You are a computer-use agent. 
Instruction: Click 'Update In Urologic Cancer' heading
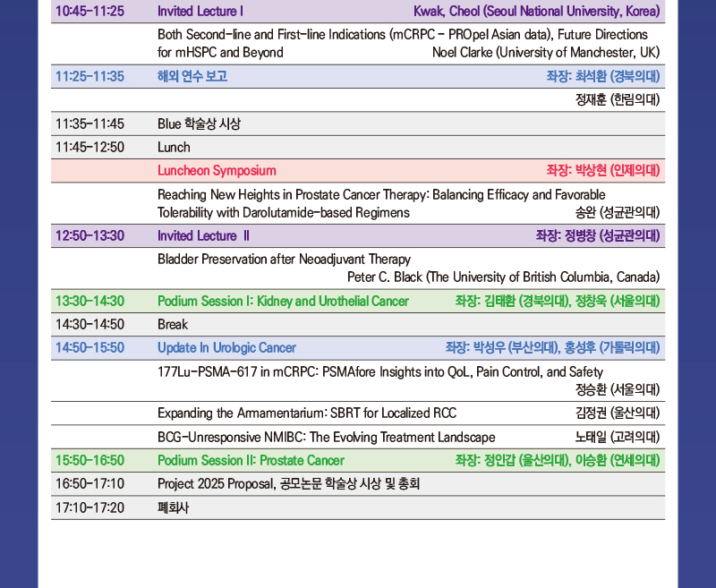click(x=226, y=348)
